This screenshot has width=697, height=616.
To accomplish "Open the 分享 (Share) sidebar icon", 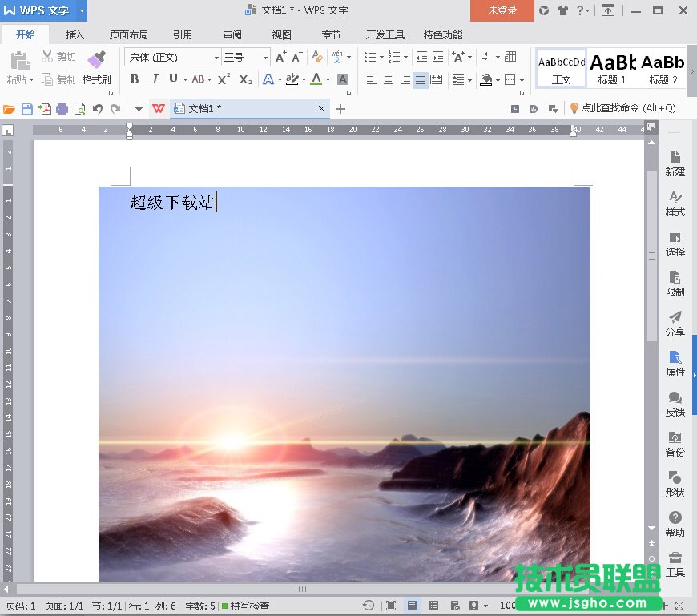I will (675, 323).
